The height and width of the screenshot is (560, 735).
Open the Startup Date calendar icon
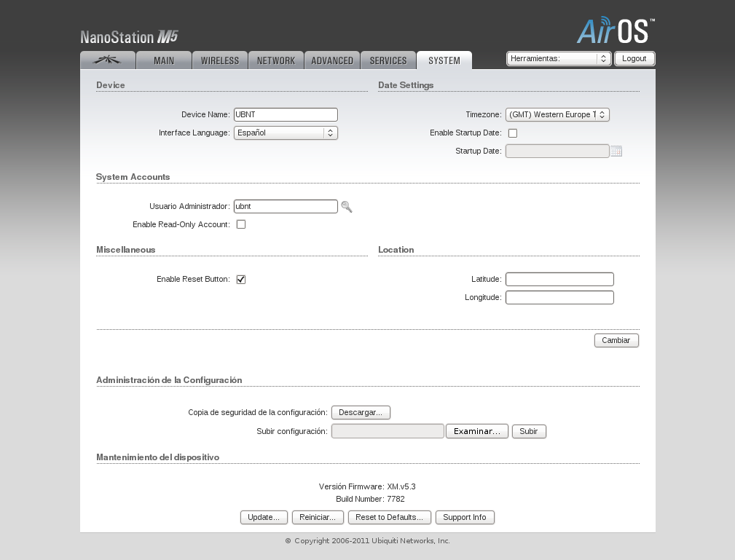click(x=616, y=151)
